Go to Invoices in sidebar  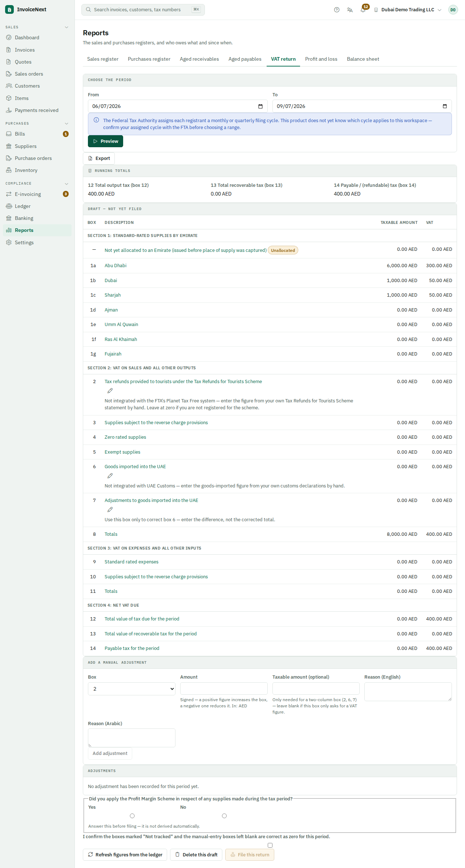coord(37,50)
